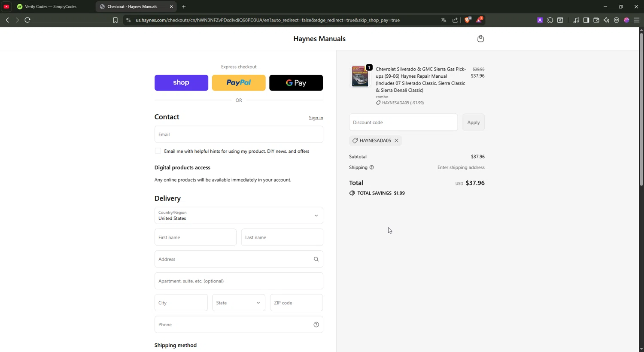Click the browser forward arrow
Screen dimensions: 644x352
tap(17, 20)
